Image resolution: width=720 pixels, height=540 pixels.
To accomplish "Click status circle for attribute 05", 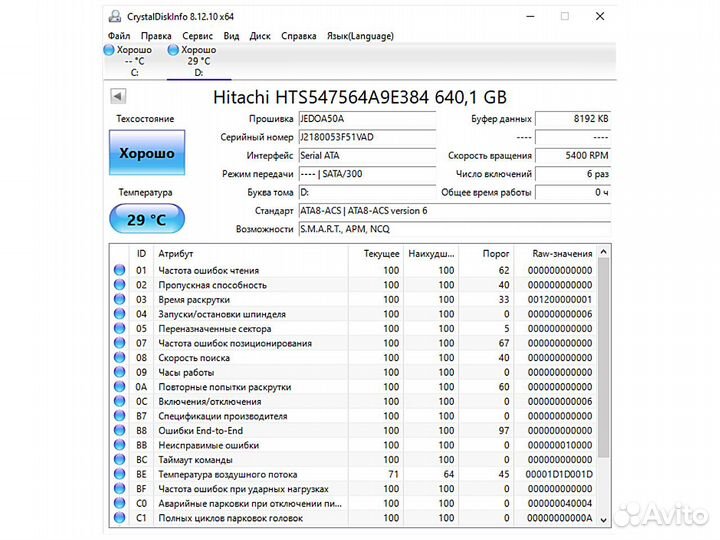I will point(119,328).
